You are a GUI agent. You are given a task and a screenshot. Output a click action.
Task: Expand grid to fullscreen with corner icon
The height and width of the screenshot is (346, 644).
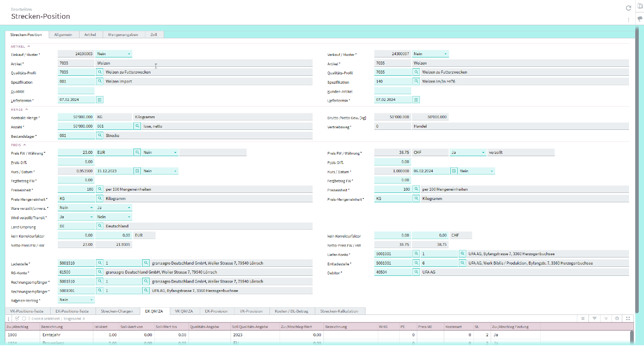tap(628, 319)
